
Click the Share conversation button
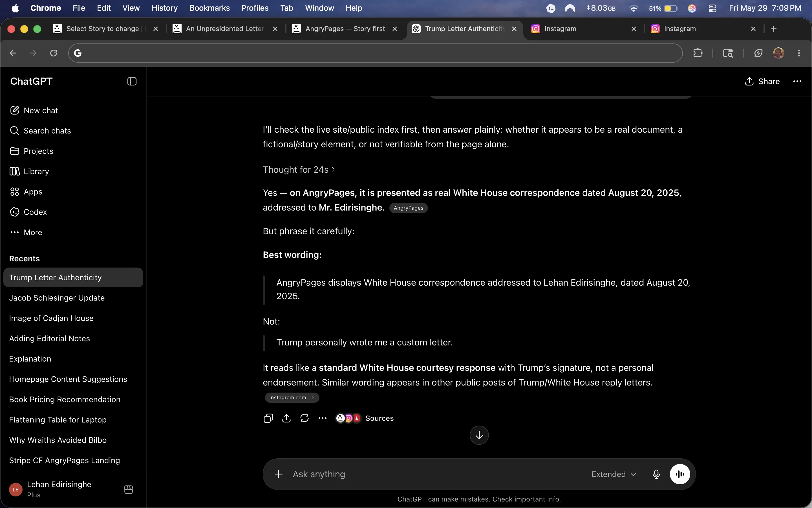pyautogui.click(x=762, y=81)
